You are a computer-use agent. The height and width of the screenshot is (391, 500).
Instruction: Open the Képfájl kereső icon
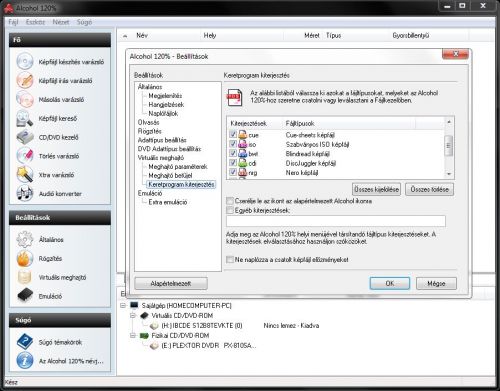click(x=25, y=118)
